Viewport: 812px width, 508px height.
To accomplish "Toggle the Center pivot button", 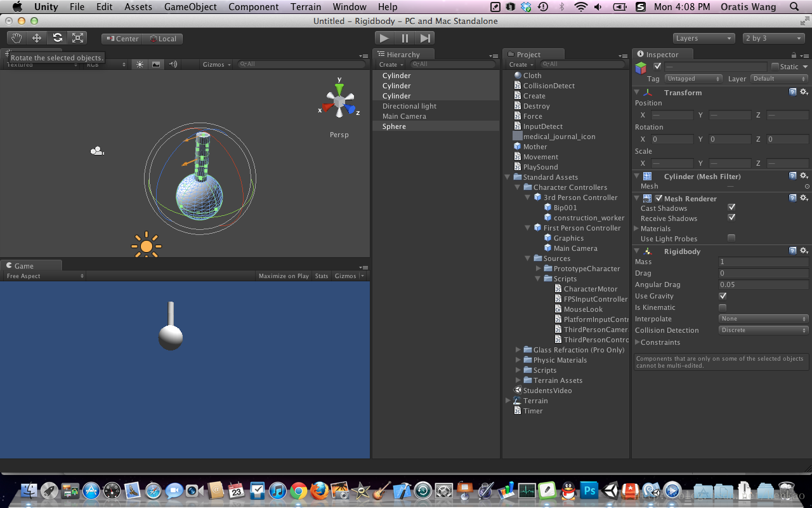I will point(122,39).
